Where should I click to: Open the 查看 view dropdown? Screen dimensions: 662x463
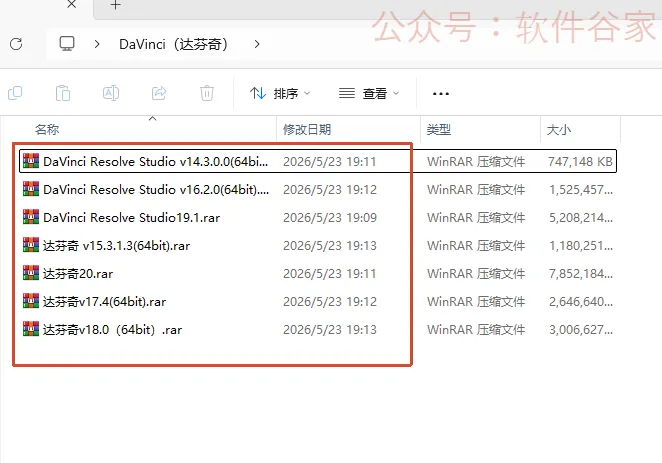click(369, 93)
